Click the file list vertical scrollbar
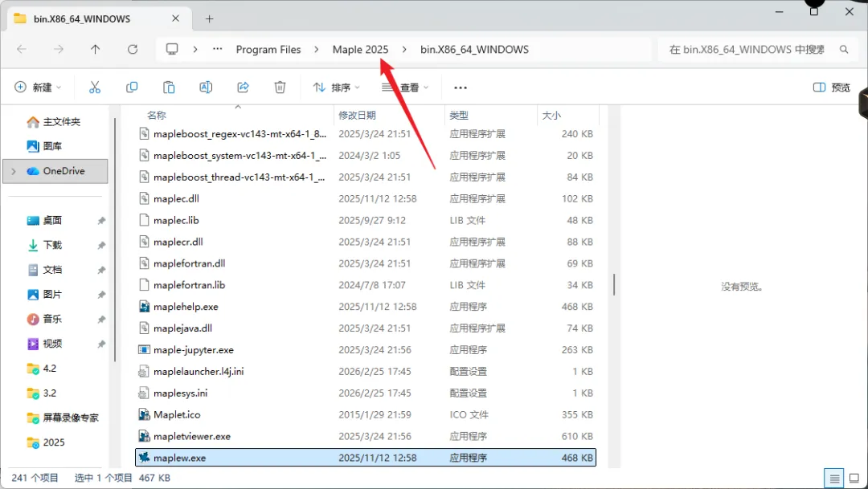The height and width of the screenshot is (489, 868). pos(614,284)
